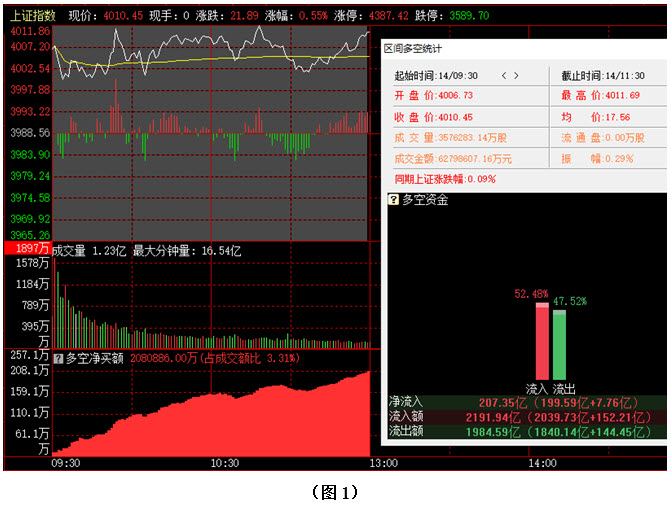671x513 pixels.
Task: Click the 区间多空统计 panel title
Action: pos(413,48)
